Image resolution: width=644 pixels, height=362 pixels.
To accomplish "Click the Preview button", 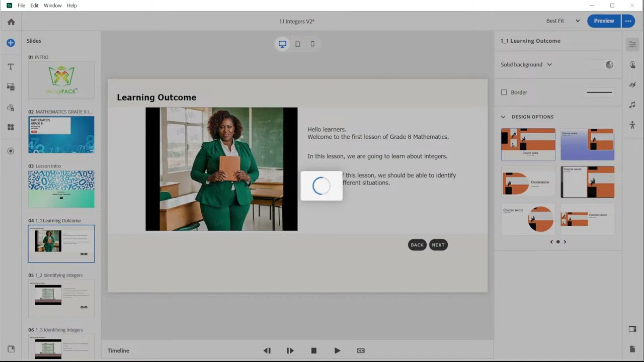I will click(604, 21).
